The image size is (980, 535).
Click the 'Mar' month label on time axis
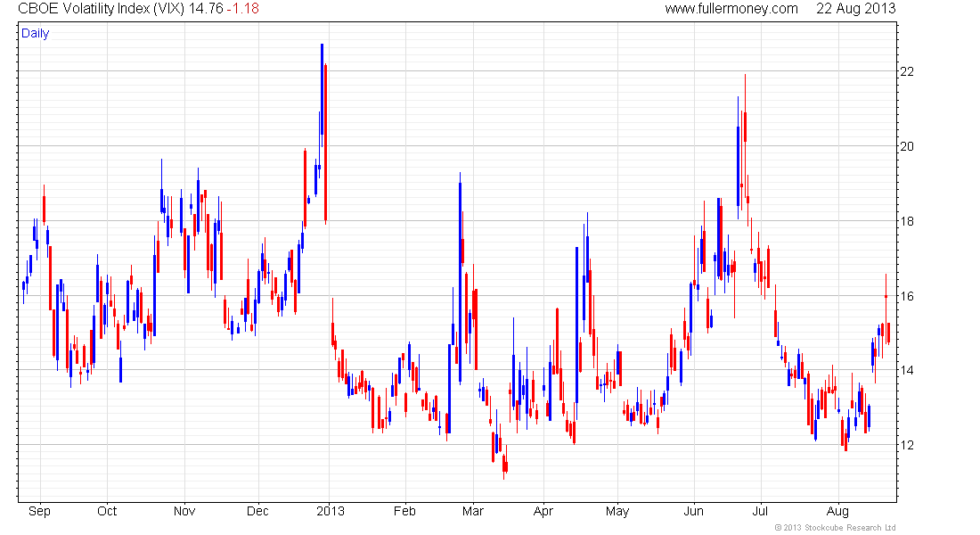coord(473,511)
